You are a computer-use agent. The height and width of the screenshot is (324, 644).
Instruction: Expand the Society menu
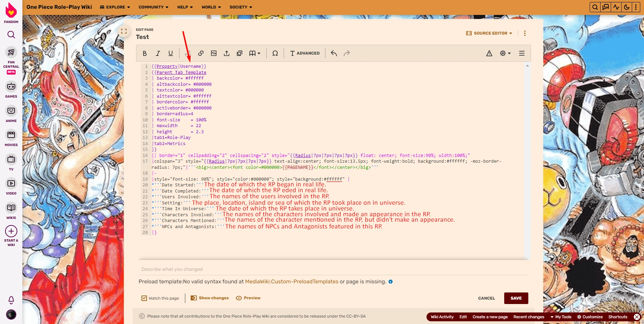241,7
